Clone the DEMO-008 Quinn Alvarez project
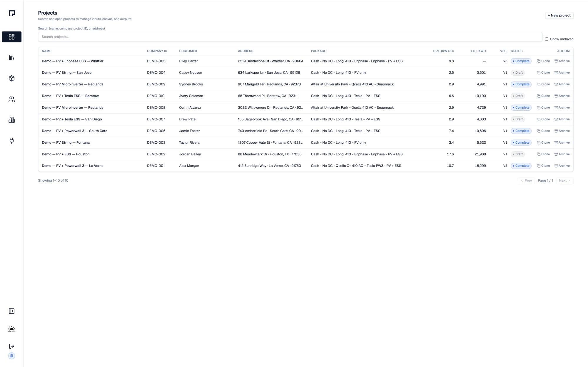Viewport: 588px width, 367px height. [x=543, y=107]
